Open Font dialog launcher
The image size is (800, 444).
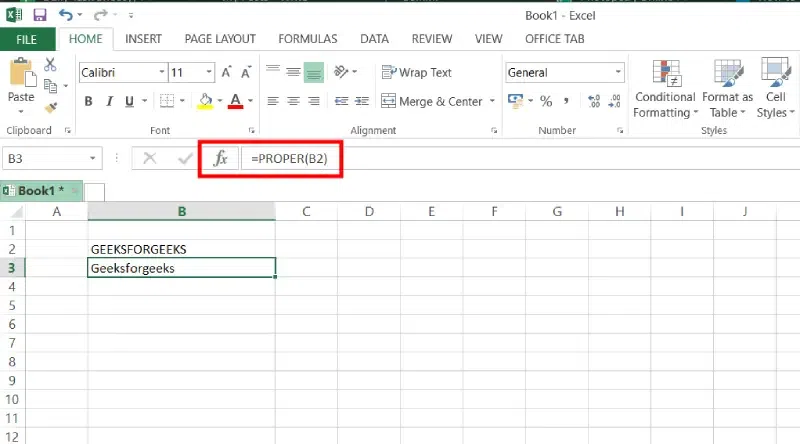pyautogui.click(x=252, y=131)
